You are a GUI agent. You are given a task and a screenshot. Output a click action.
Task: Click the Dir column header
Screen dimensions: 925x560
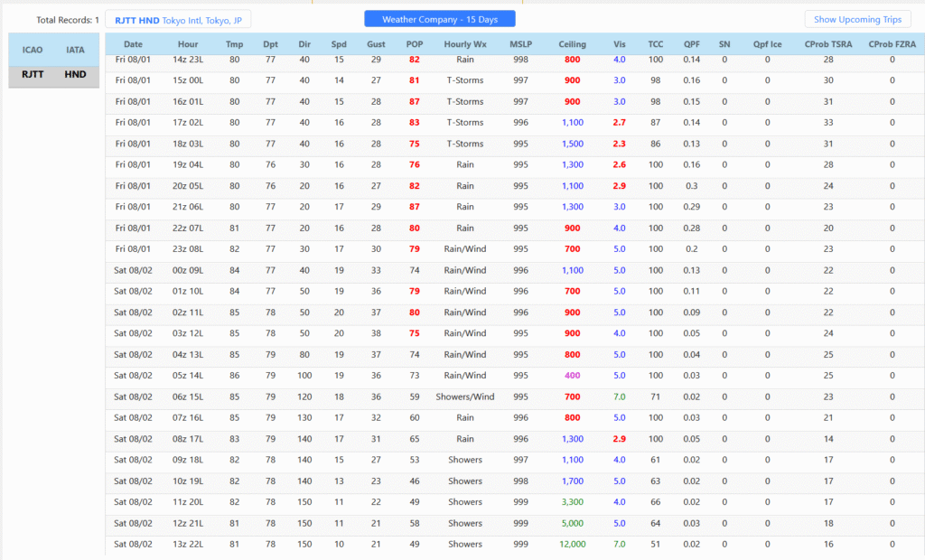(x=304, y=44)
